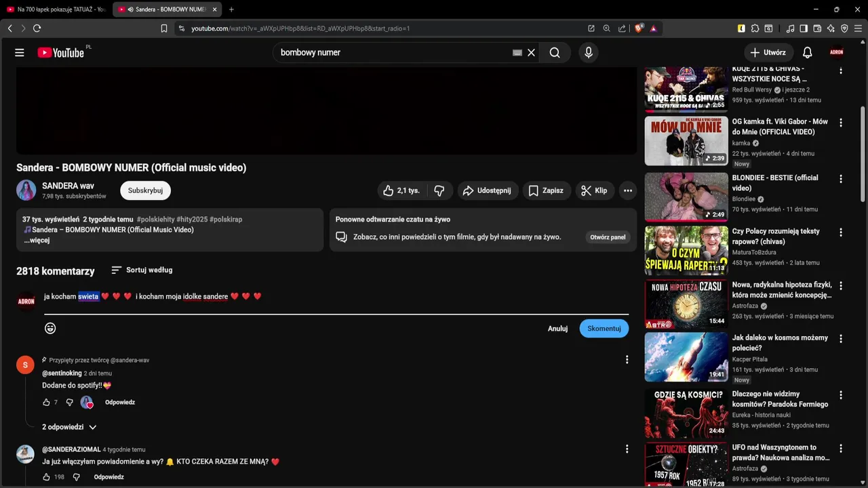Select the Sandera - BOMBOWY NUMER tab
The width and height of the screenshot is (868, 488).
166,9
